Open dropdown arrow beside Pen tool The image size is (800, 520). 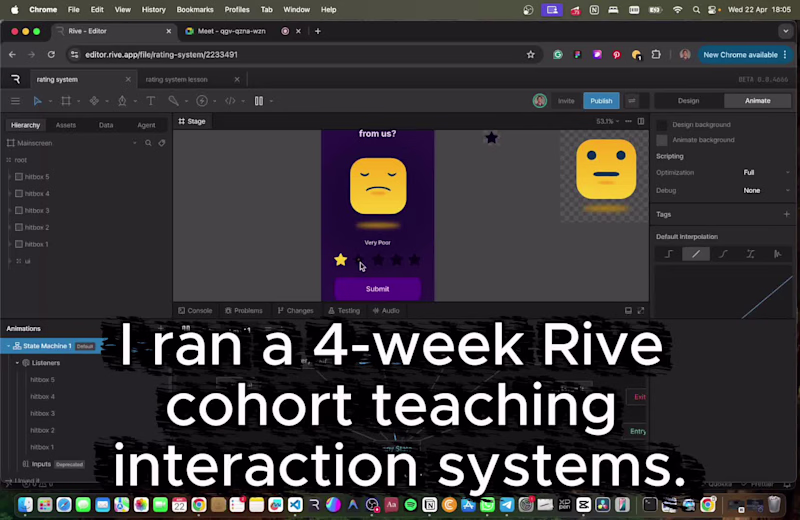coord(135,101)
